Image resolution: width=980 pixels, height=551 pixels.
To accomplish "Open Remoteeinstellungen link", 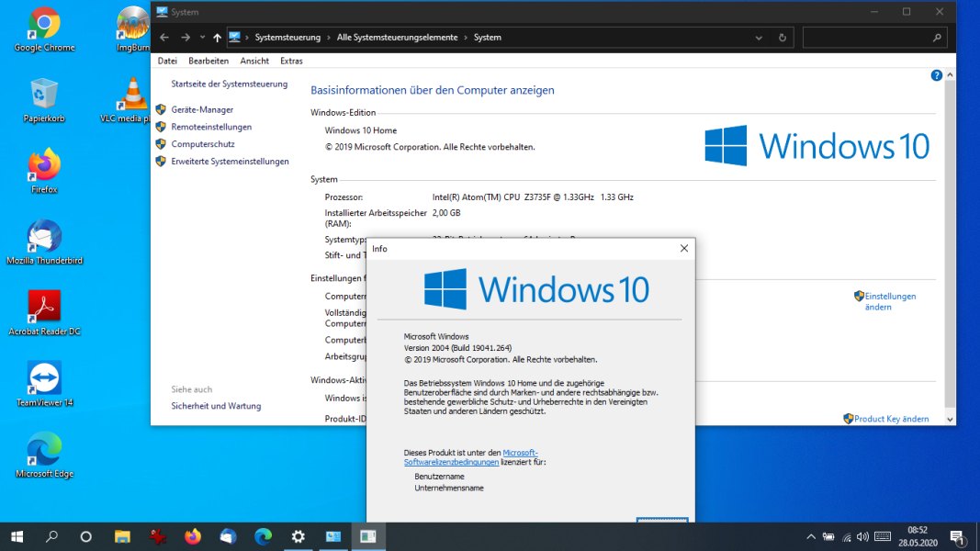I will click(x=211, y=127).
